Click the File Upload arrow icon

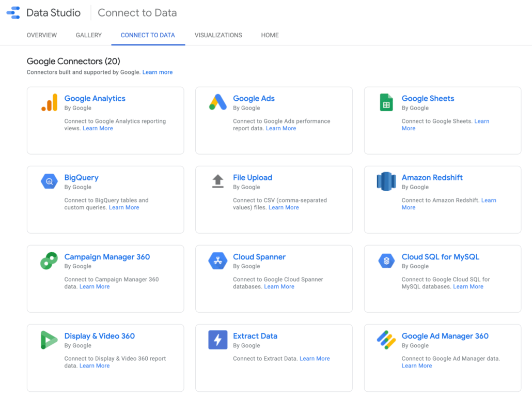point(217,181)
